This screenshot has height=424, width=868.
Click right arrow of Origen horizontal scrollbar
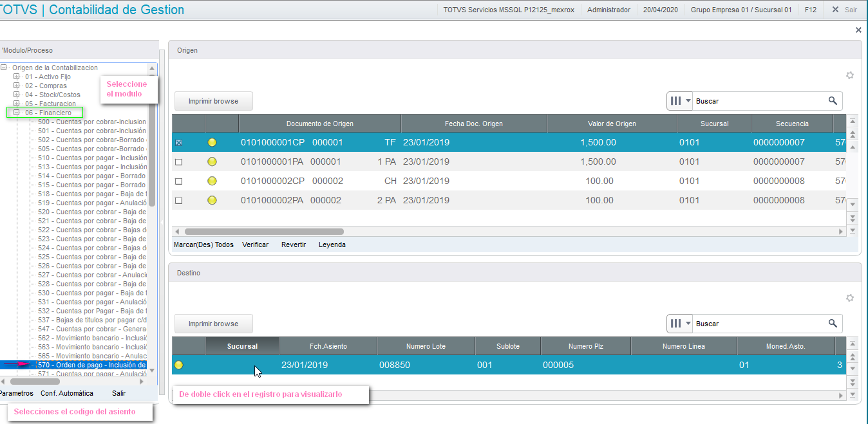[x=840, y=232]
